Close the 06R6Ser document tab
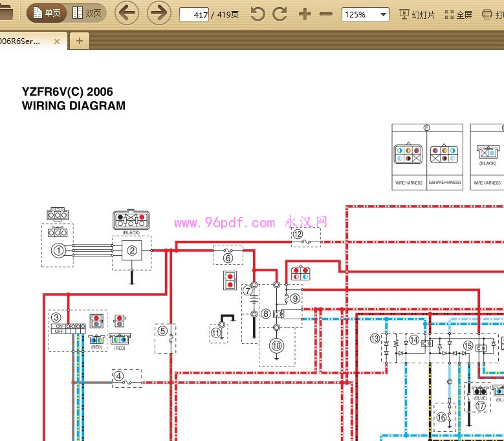Image resolution: width=504 pixels, height=441 pixels. [x=57, y=41]
